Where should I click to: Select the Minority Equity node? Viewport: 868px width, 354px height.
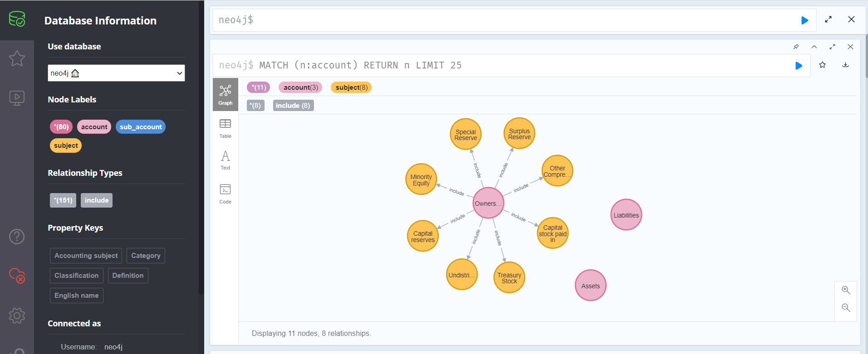point(421,179)
